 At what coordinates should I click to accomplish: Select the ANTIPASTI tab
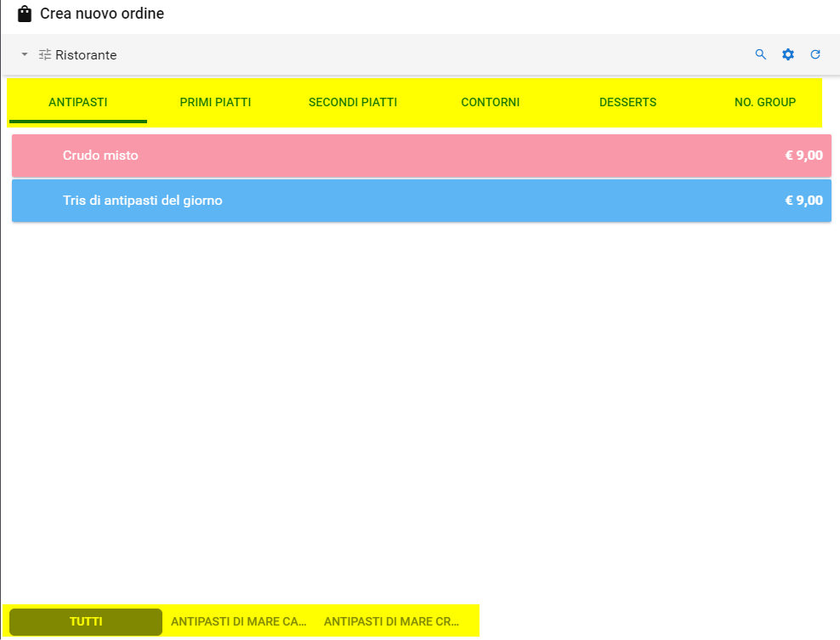[78, 102]
